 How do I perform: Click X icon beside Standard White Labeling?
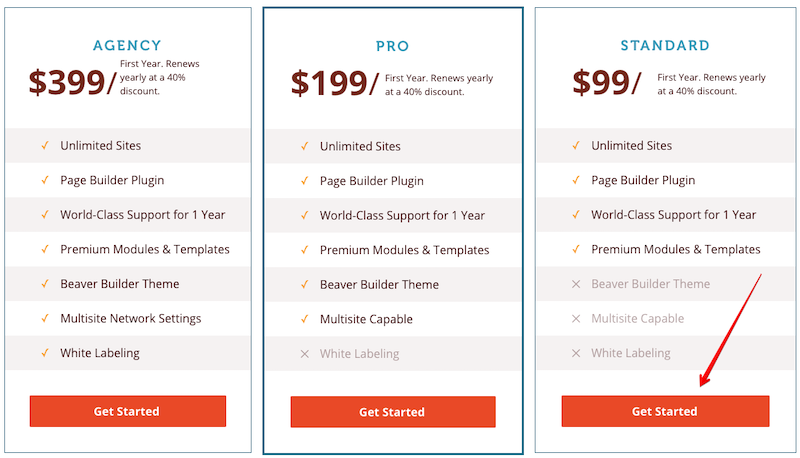(576, 353)
